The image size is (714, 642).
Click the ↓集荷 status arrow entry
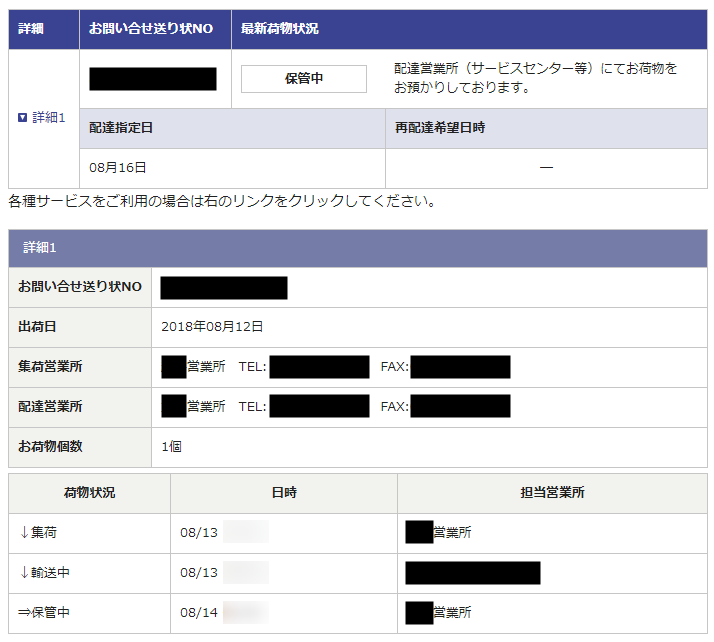tap(39, 533)
